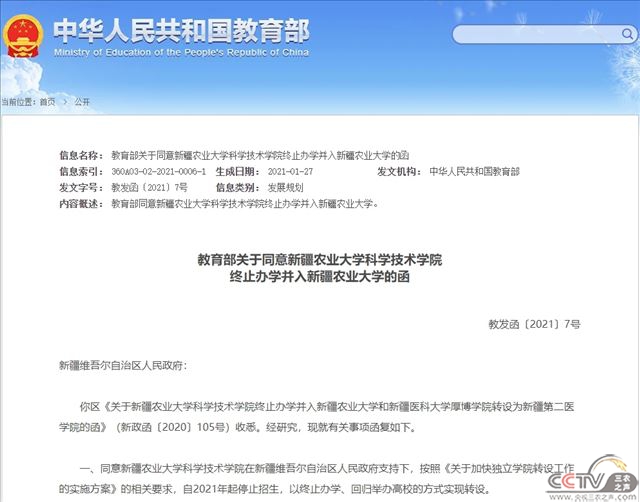640x502 pixels.
Task: Open the 首页 breadcrumb link
Action: [47, 102]
